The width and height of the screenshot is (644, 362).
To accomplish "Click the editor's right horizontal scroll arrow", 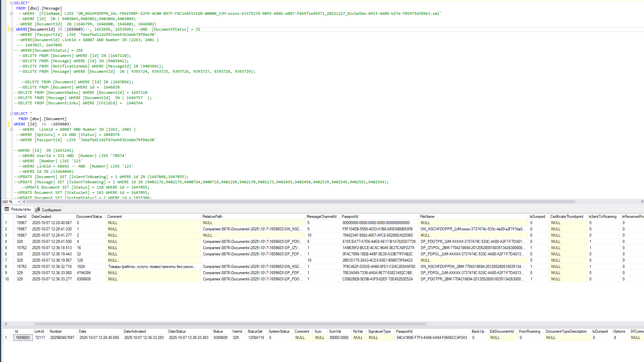I will (x=642, y=202).
